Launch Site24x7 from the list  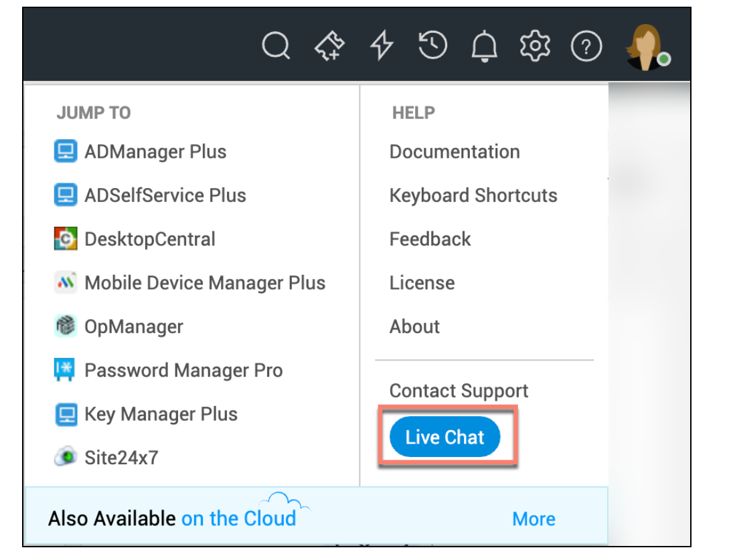[120, 458]
